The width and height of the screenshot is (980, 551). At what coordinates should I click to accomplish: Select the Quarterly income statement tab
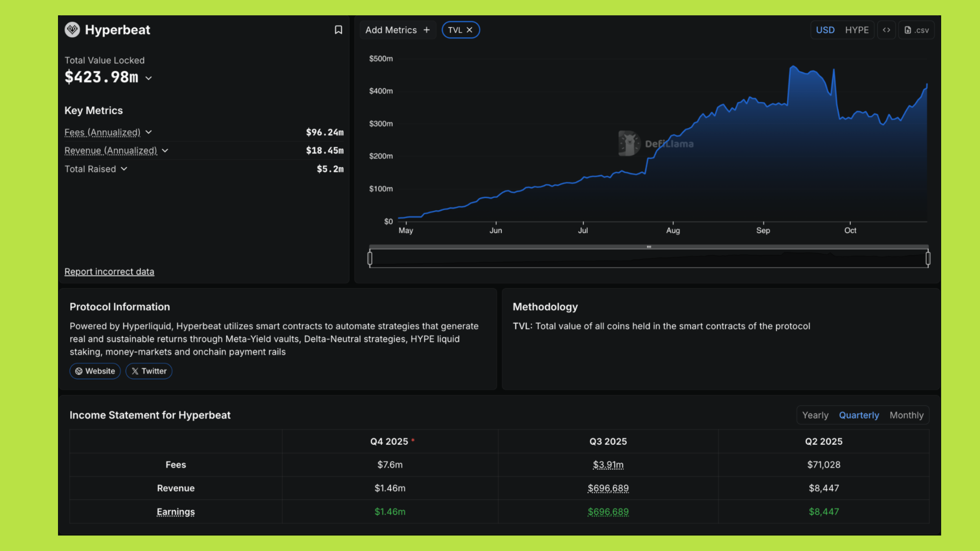tap(858, 415)
